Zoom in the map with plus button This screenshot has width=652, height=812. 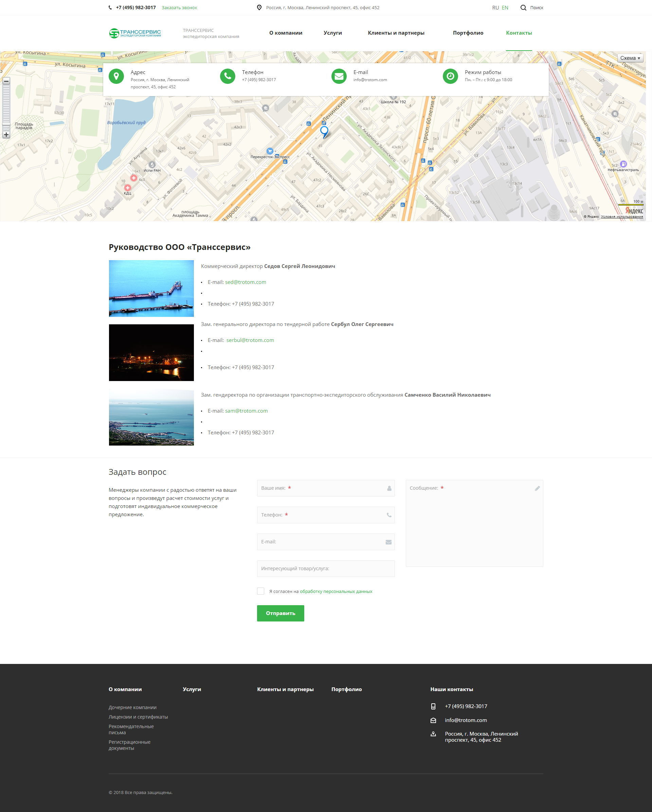6,134
